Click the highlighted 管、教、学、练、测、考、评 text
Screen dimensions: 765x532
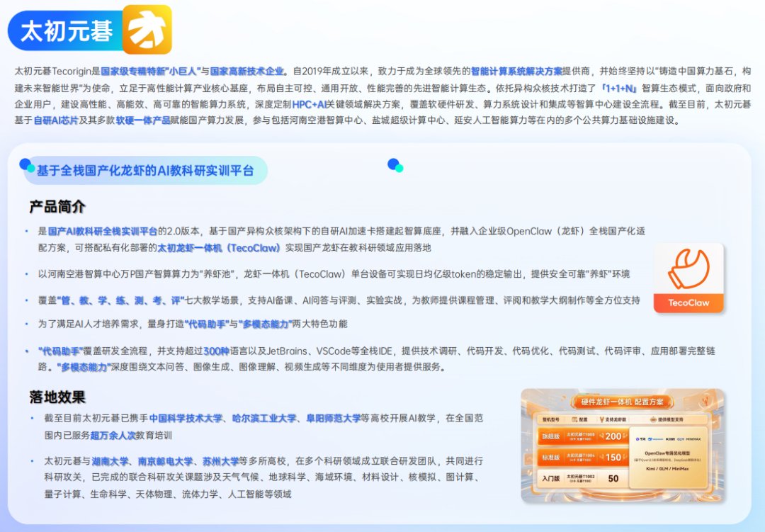pyautogui.click(x=120, y=300)
